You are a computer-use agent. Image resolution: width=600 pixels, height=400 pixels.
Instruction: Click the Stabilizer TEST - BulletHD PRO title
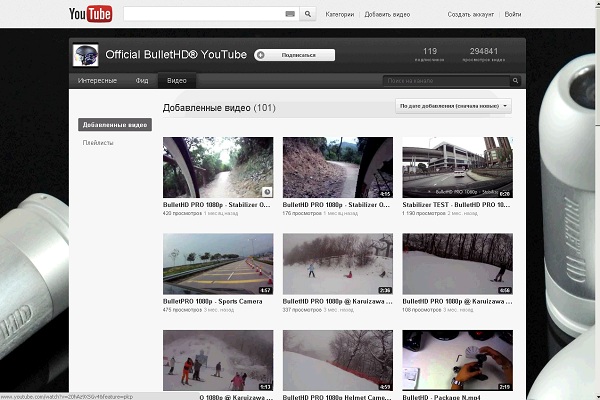pyautogui.click(x=456, y=205)
